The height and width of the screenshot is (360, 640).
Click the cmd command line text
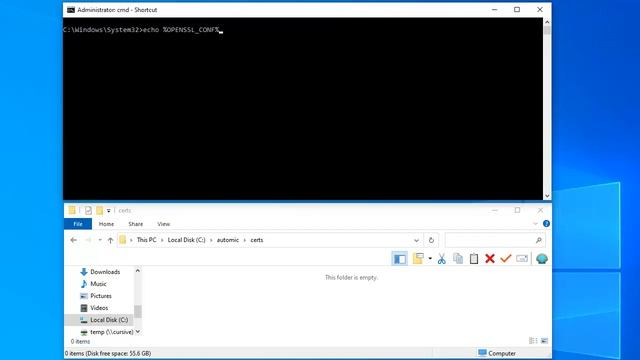point(142,30)
